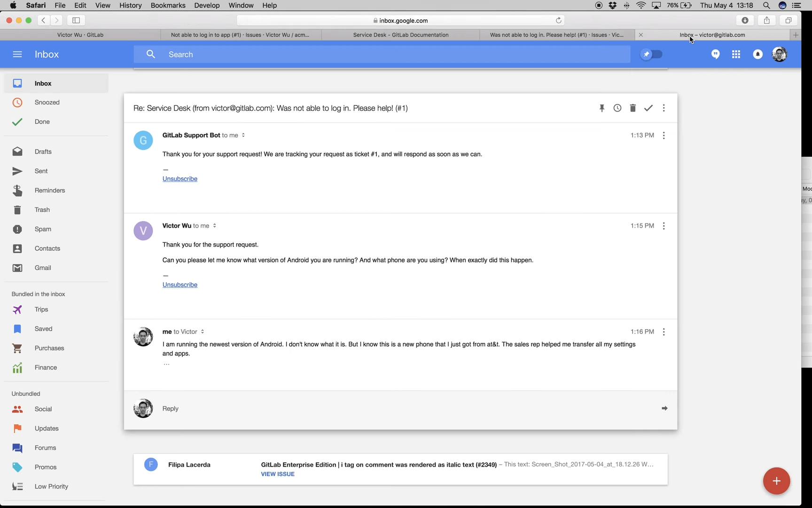Image resolution: width=812 pixels, height=508 pixels.
Task: Switch to Service Desk - GitLab Documentation tab
Action: (x=401, y=35)
